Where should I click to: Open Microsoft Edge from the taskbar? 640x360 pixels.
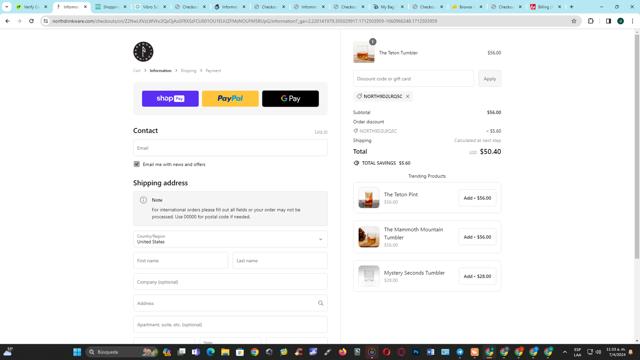pos(211,352)
